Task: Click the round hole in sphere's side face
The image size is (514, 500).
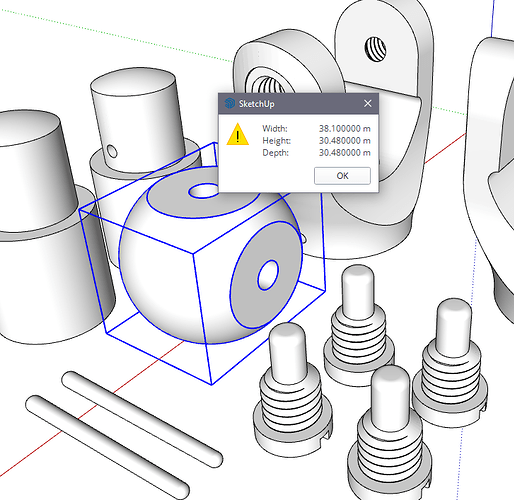Action: [268, 275]
